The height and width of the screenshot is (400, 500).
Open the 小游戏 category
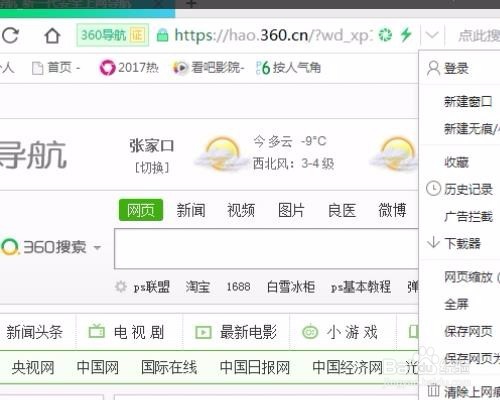click(x=340, y=332)
